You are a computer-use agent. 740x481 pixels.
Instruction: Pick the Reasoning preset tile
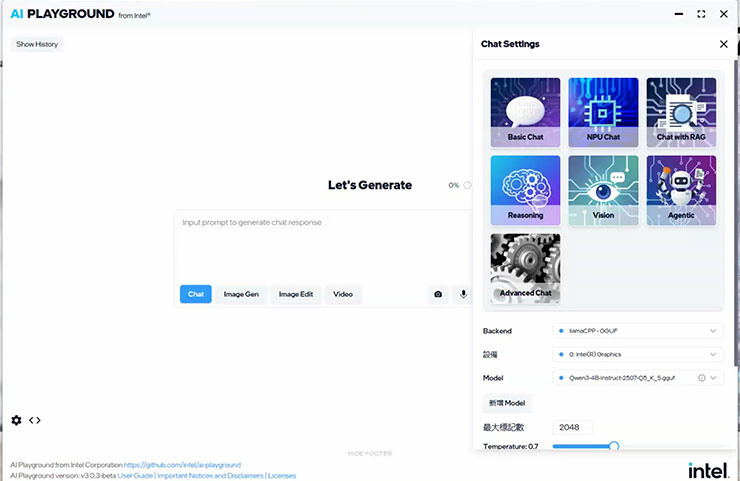[525, 190]
